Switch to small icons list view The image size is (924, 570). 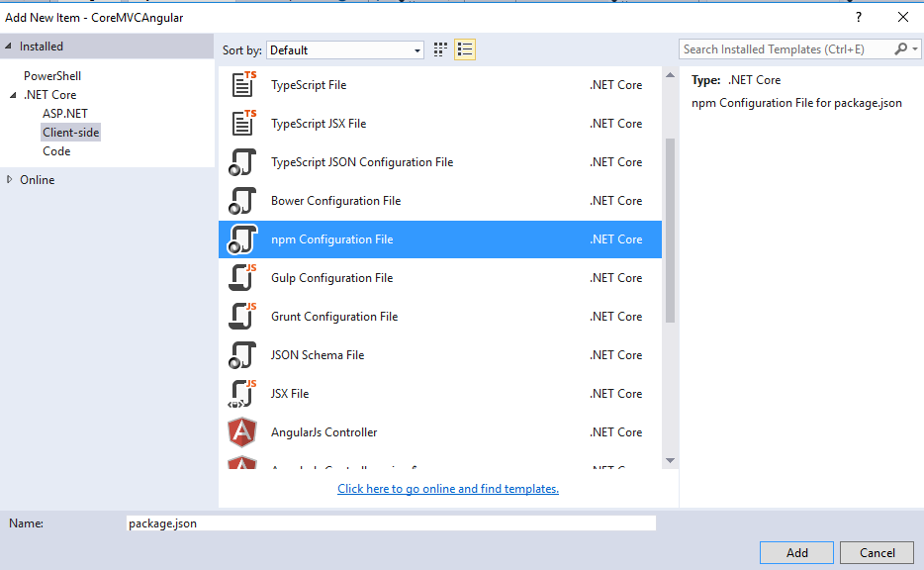pyautogui.click(x=465, y=49)
